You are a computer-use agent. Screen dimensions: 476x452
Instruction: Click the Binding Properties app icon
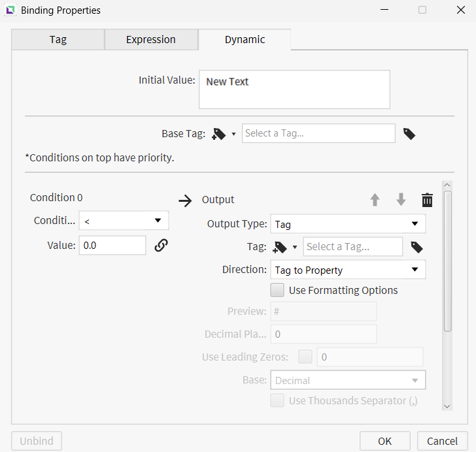coord(10,10)
